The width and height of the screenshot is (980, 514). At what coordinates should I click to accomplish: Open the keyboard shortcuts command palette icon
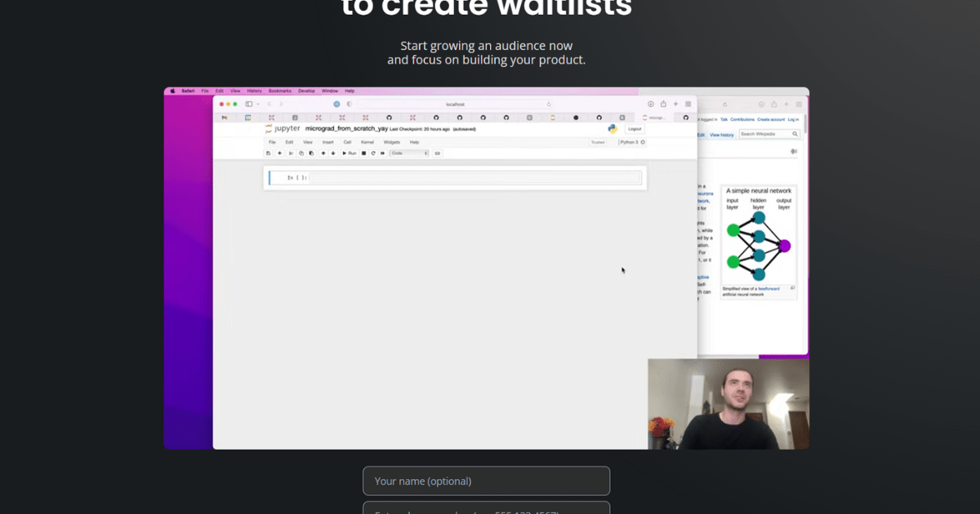pyautogui.click(x=437, y=153)
